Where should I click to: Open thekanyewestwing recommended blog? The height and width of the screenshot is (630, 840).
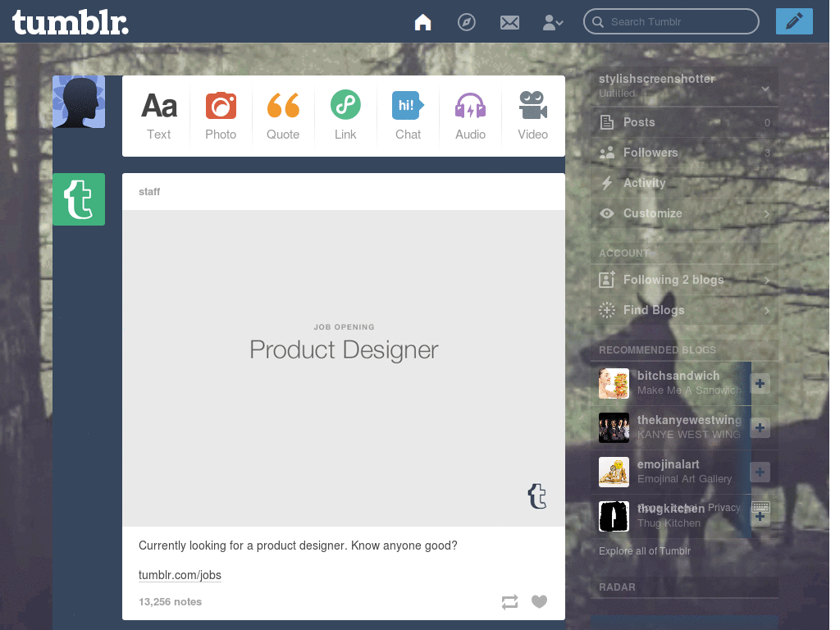coord(689,420)
